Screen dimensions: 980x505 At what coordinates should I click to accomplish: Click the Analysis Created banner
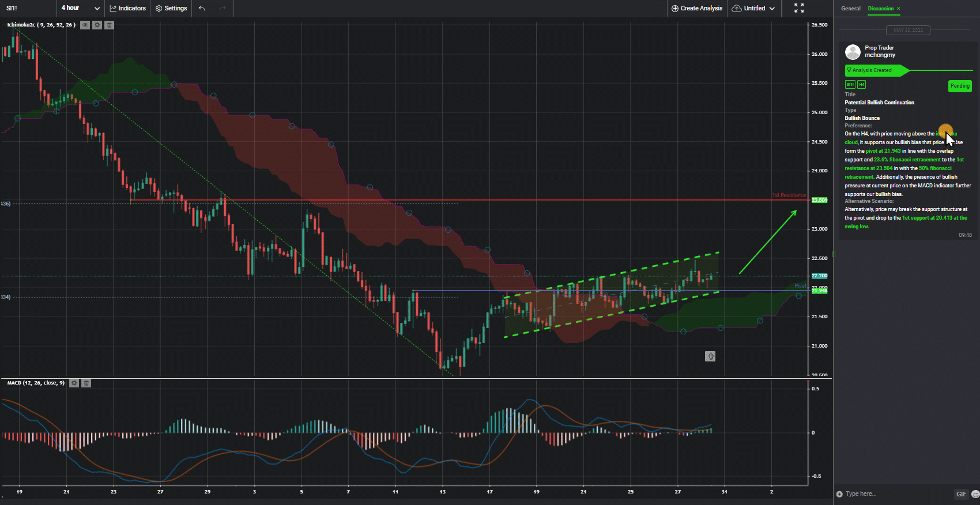pyautogui.click(x=876, y=70)
